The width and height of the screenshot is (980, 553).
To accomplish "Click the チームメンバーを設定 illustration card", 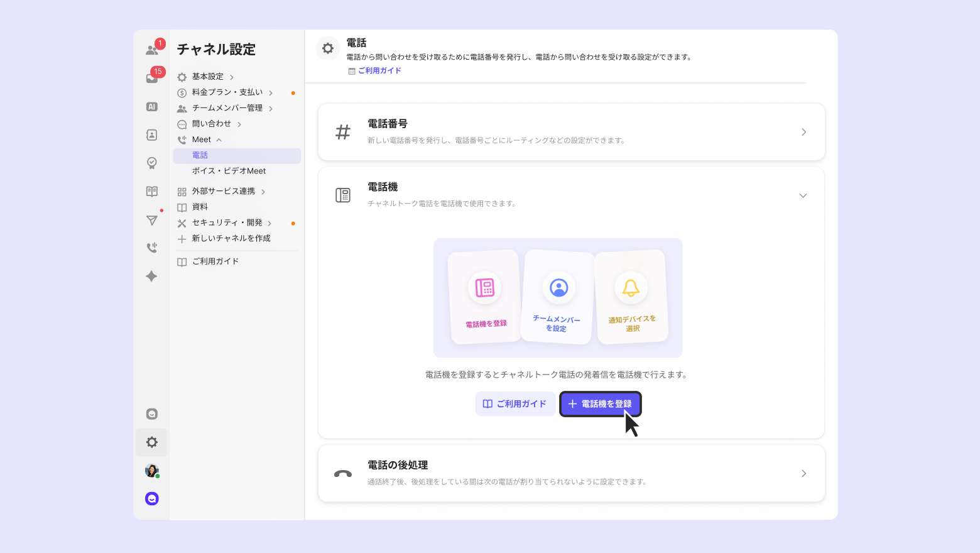I will pos(558,297).
